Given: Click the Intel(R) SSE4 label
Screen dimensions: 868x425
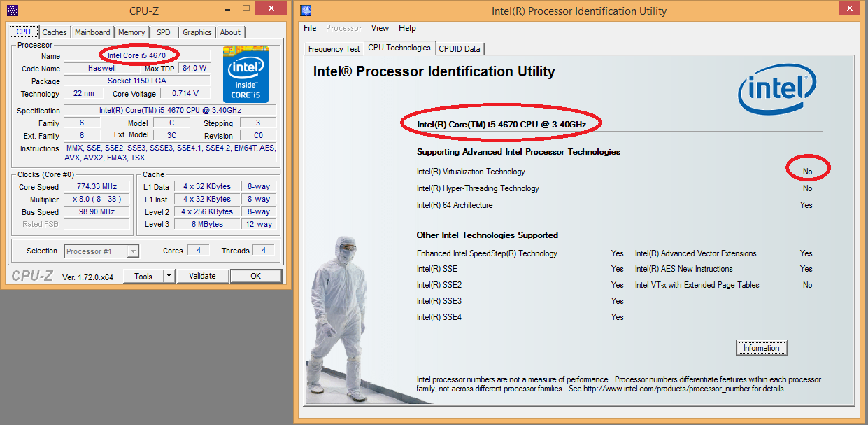Looking at the screenshot, I should (439, 317).
